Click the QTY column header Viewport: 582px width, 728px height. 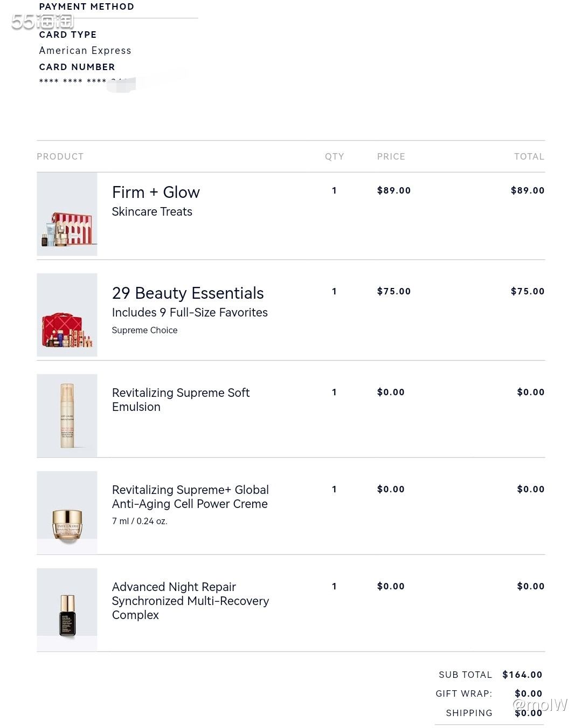[334, 156]
